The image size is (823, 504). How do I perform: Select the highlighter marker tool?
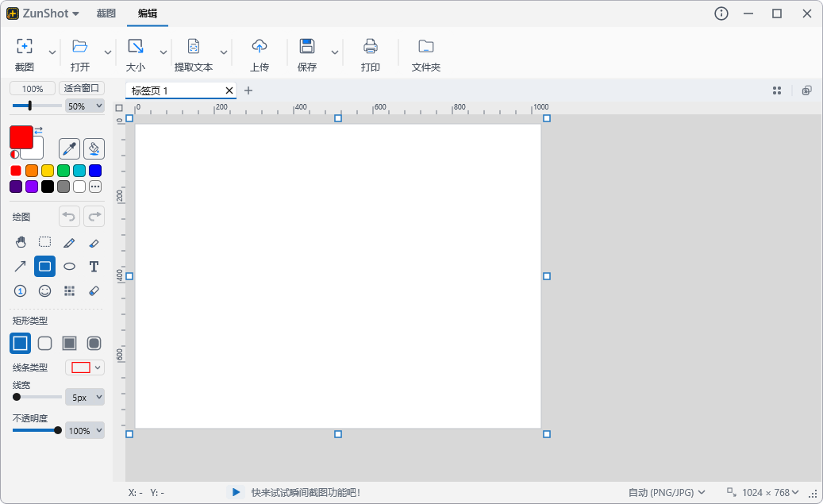94,242
